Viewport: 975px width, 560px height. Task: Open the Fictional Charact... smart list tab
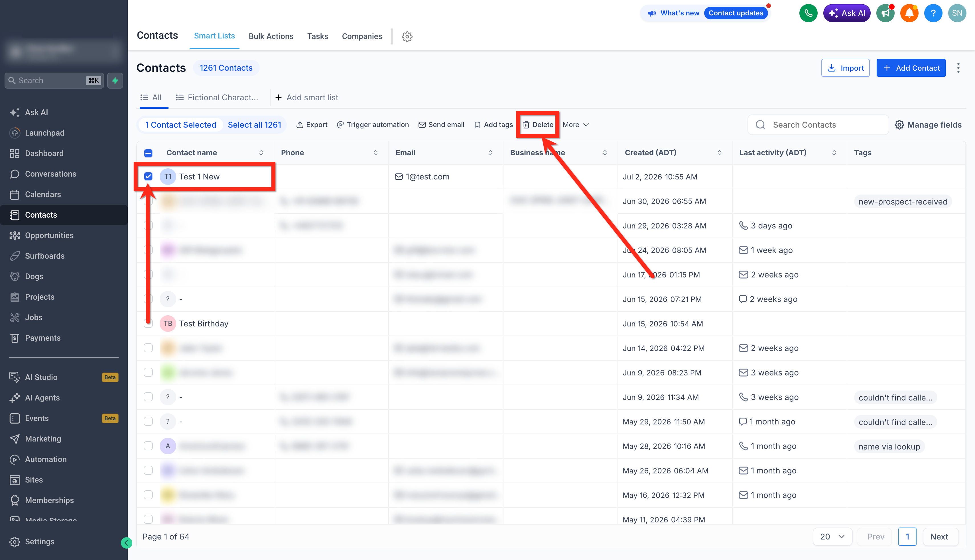217,97
